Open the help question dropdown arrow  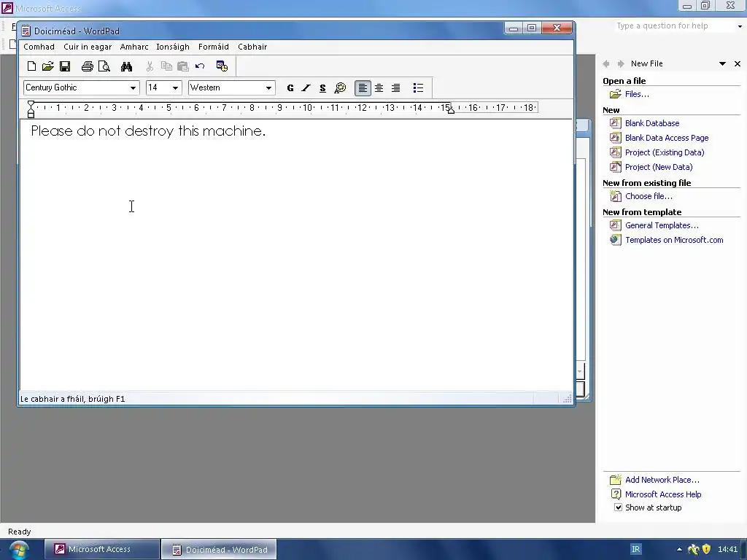[740, 26]
